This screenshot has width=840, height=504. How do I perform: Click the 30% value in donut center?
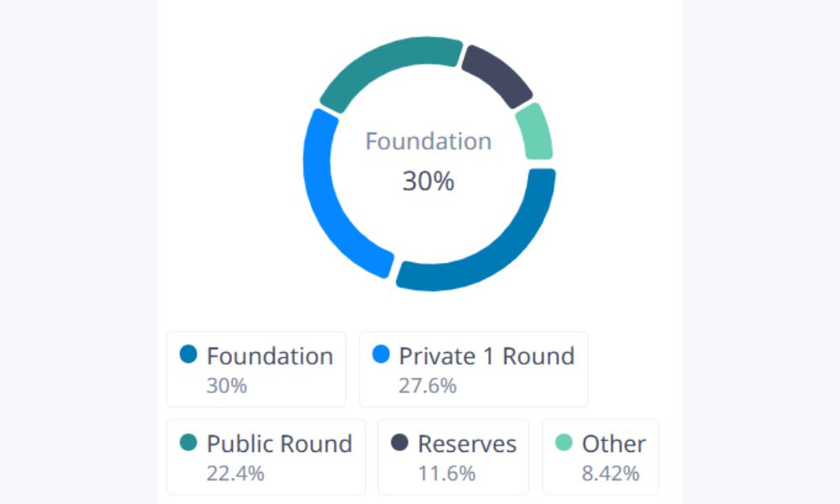pos(428,181)
